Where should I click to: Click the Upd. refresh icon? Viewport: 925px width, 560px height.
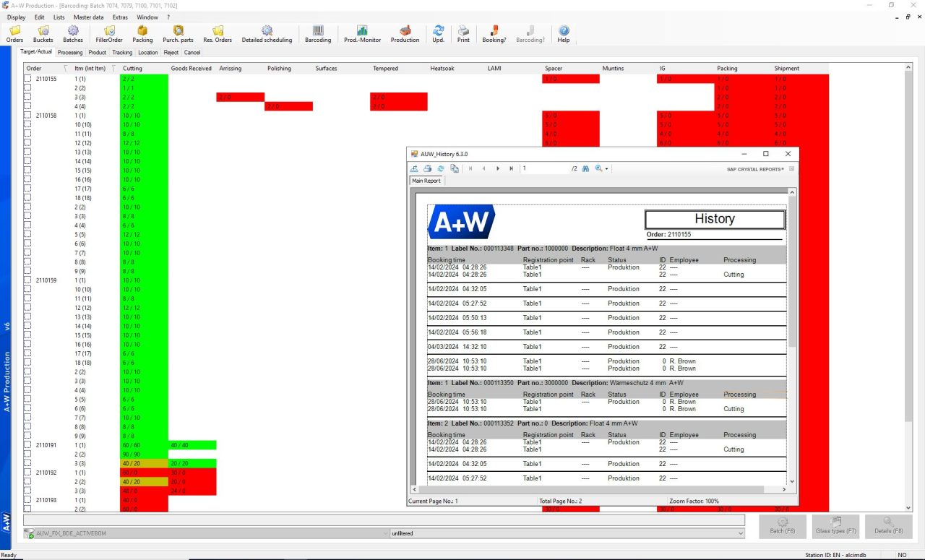tap(439, 34)
